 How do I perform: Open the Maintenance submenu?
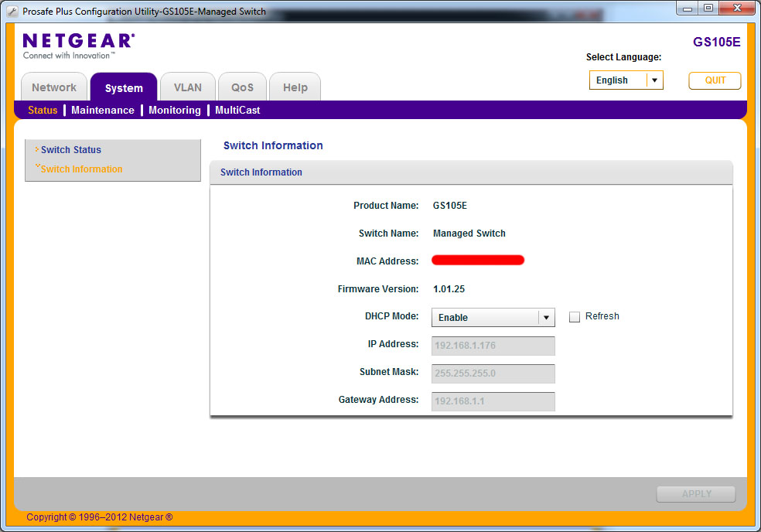pyautogui.click(x=103, y=110)
